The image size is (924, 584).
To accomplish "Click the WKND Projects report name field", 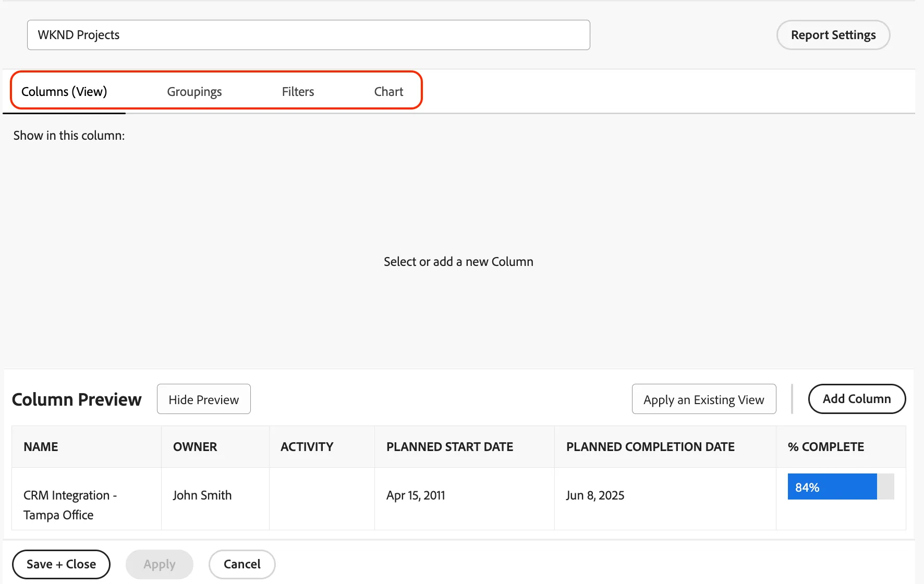I will coord(309,35).
